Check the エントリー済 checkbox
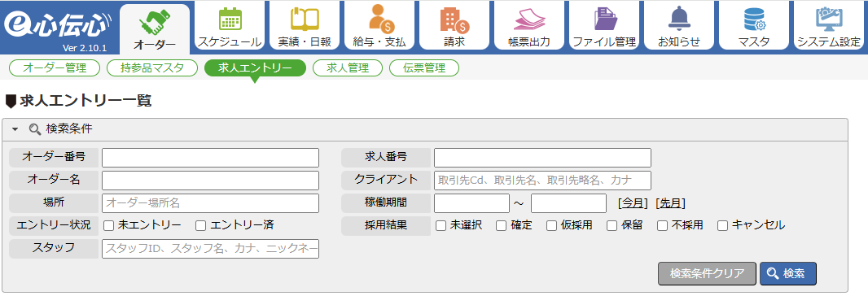This screenshot has width=868, height=296. [x=201, y=225]
